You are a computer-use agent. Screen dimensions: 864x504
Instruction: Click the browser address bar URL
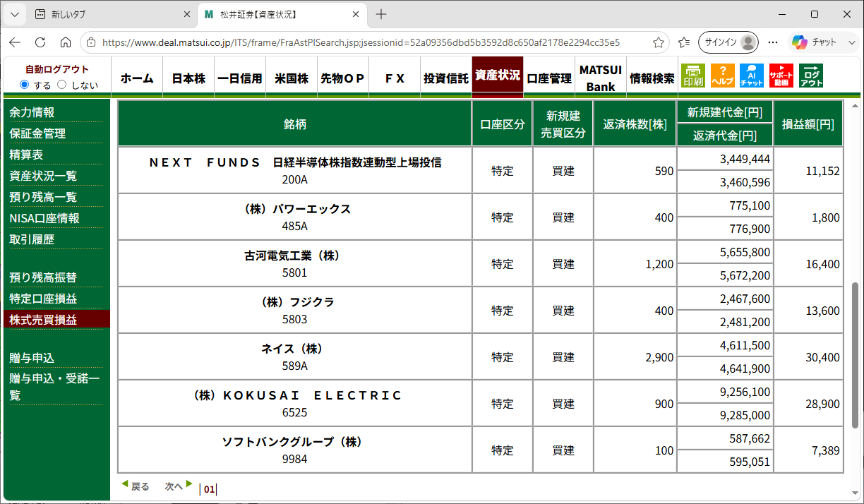click(361, 42)
